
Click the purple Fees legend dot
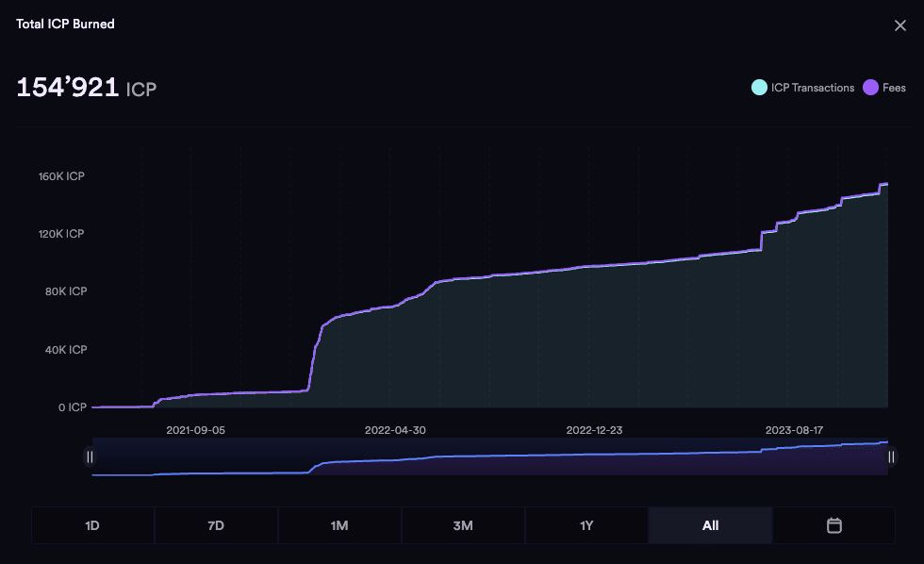click(x=869, y=87)
